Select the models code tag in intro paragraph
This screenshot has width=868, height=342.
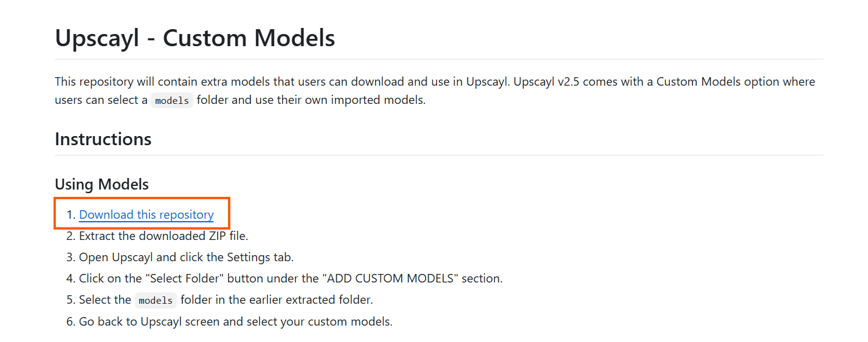coord(172,101)
